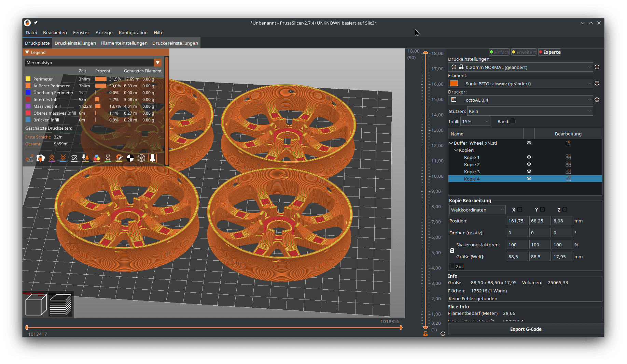
Task: Open settings gear beside Filament preset
Action: [597, 84]
